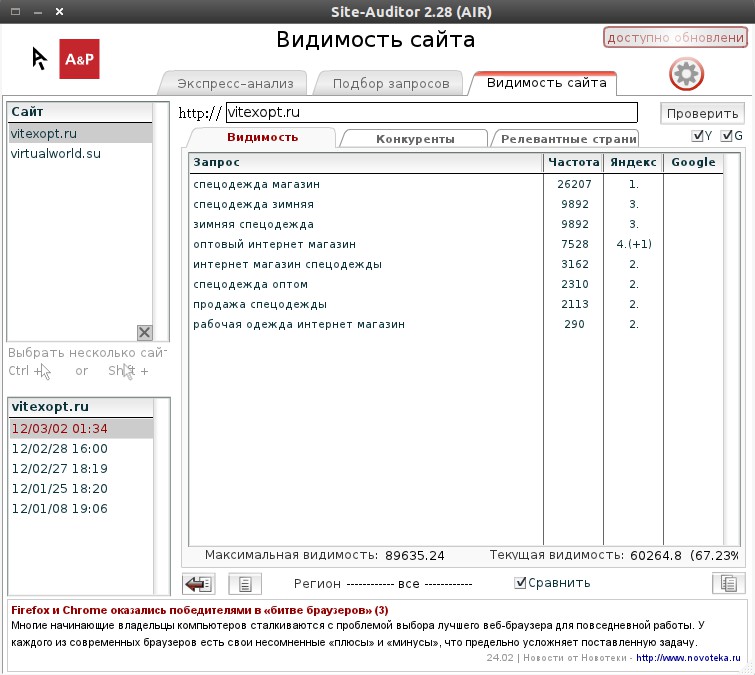
Task: Sort by the Яндекс column header
Action: coord(633,162)
